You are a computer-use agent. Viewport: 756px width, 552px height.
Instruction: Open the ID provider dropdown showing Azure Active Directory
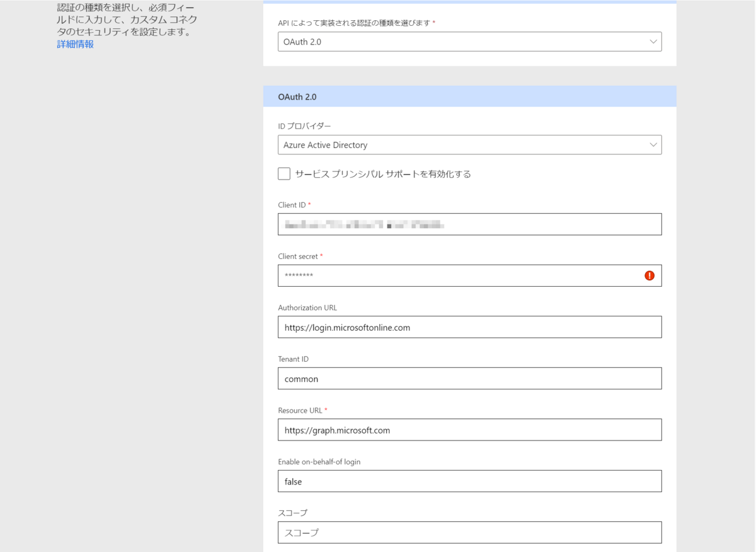coord(470,145)
